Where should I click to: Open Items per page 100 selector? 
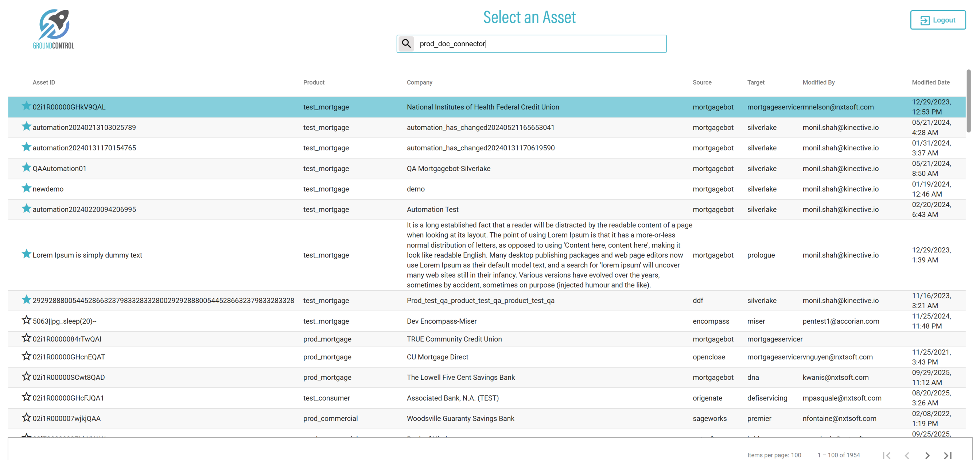[796, 455]
